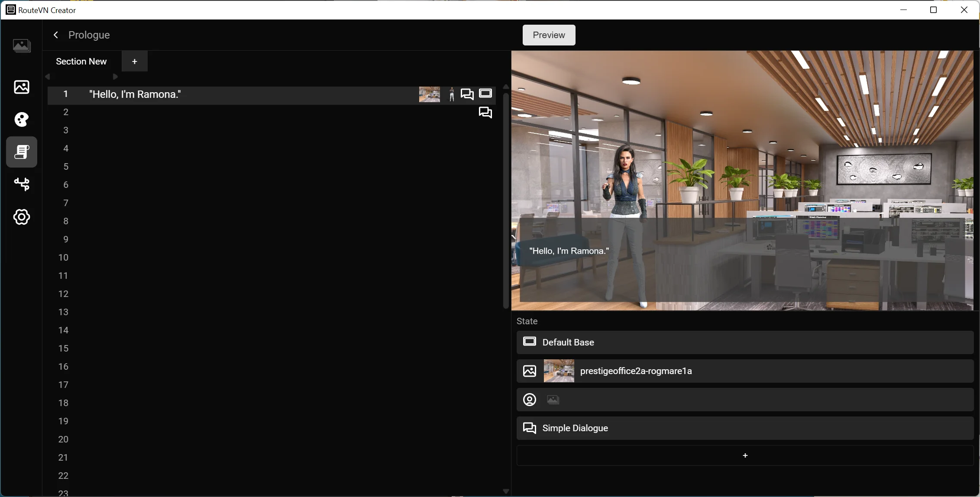Select the script scenes sidebar icon
The height and width of the screenshot is (497, 980).
click(x=22, y=152)
